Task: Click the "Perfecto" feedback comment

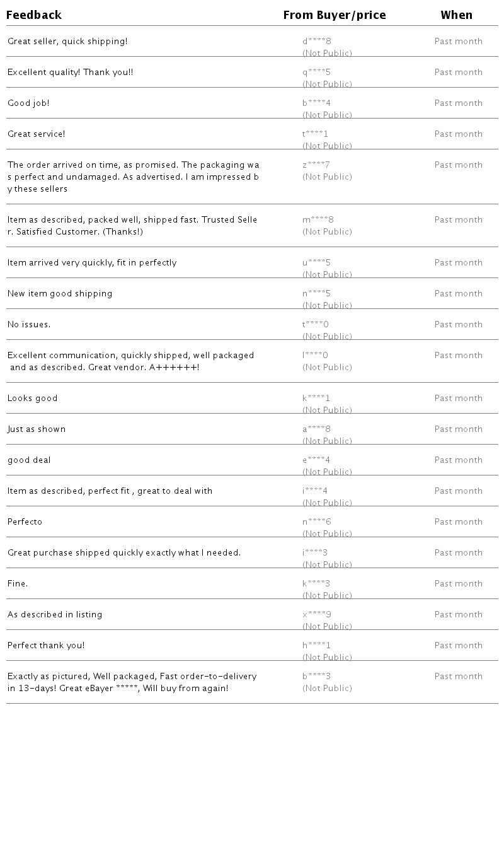Action: point(25,522)
